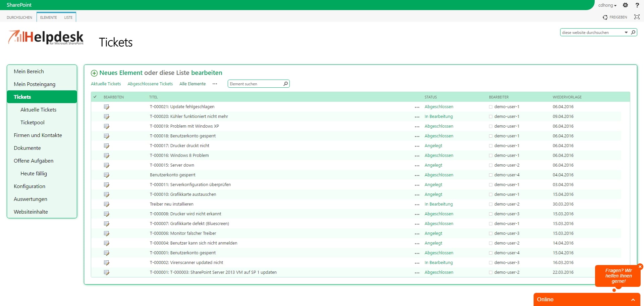Image resolution: width=644 pixels, height=306 pixels.
Task: Expand the Online chat panel chevron
Action: click(x=633, y=300)
